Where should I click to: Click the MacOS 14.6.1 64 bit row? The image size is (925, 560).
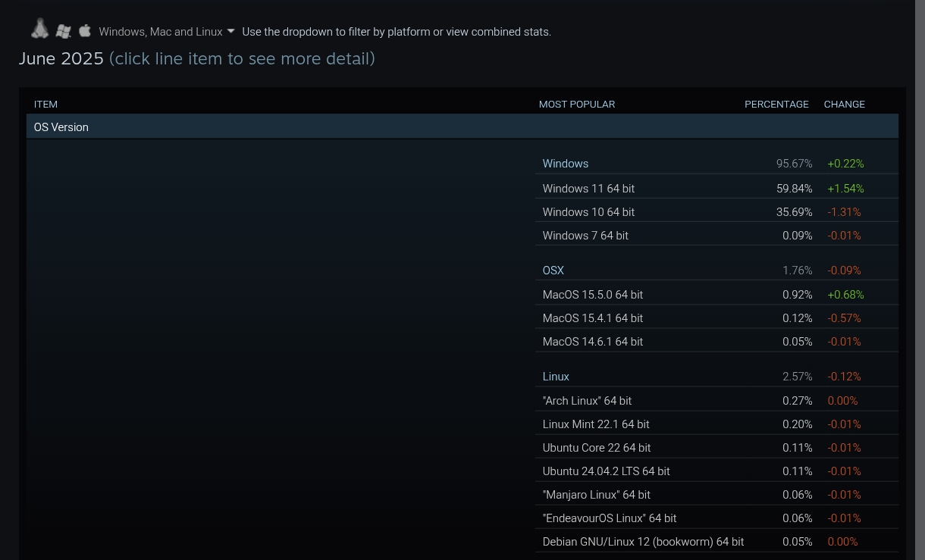coord(716,341)
